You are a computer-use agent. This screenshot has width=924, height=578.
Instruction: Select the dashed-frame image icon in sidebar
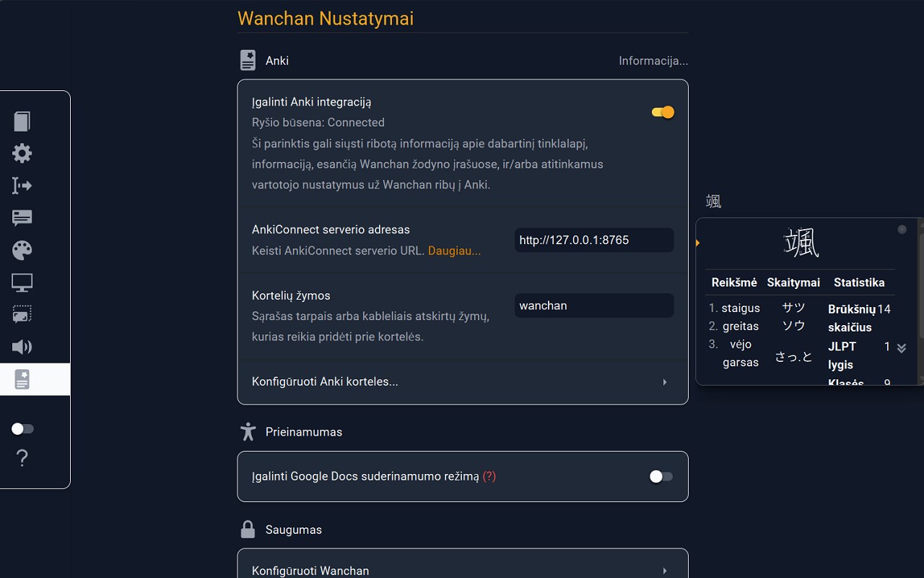(22, 314)
